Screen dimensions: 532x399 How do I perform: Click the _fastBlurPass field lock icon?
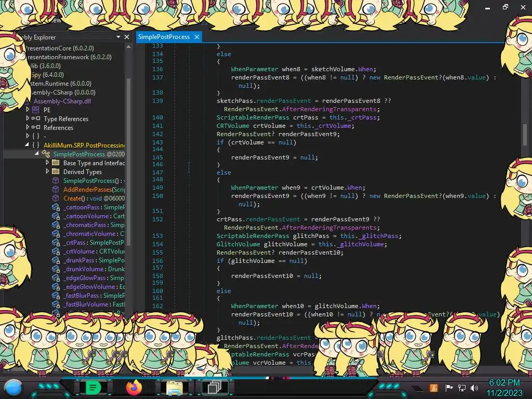pos(56,295)
